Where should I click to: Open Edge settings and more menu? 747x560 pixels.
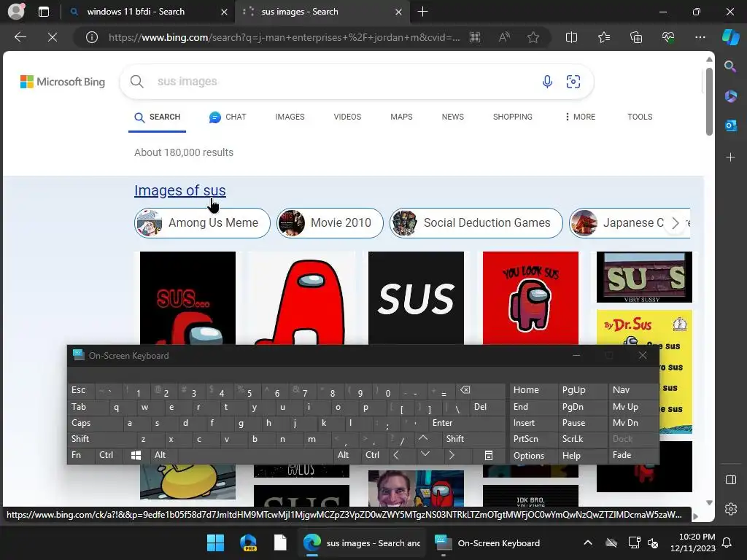(700, 37)
